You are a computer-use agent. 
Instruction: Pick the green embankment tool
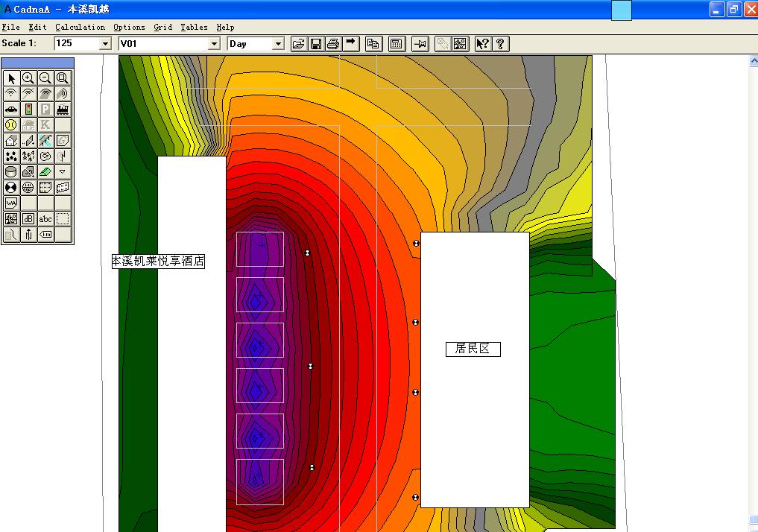click(45, 171)
